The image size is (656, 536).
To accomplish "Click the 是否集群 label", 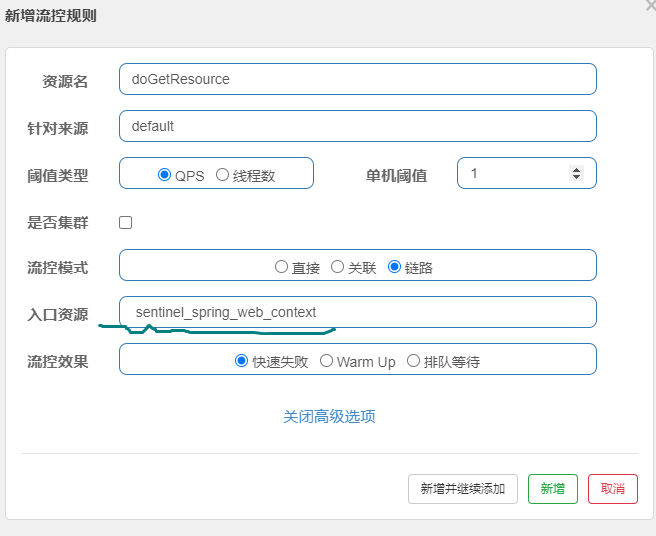I will click(x=58, y=222).
